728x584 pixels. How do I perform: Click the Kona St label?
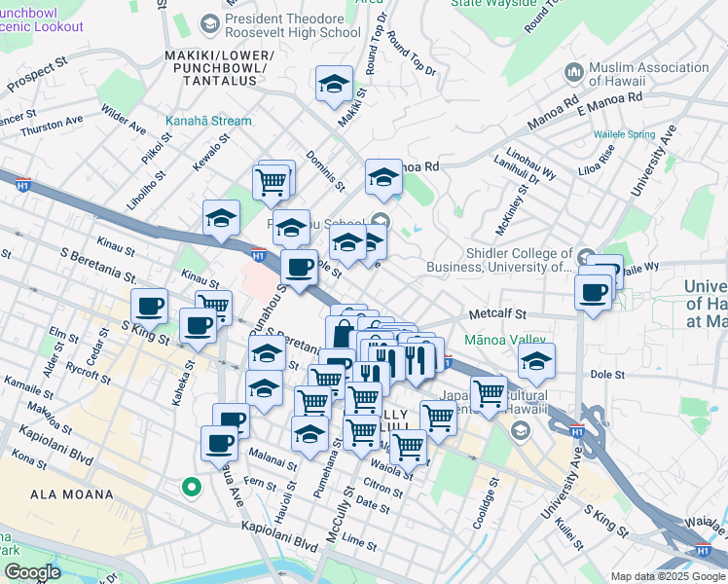click(x=29, y=459)
